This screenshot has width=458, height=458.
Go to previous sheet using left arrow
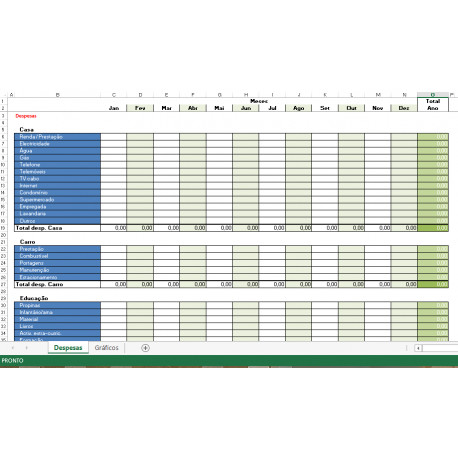coord(13,348)
